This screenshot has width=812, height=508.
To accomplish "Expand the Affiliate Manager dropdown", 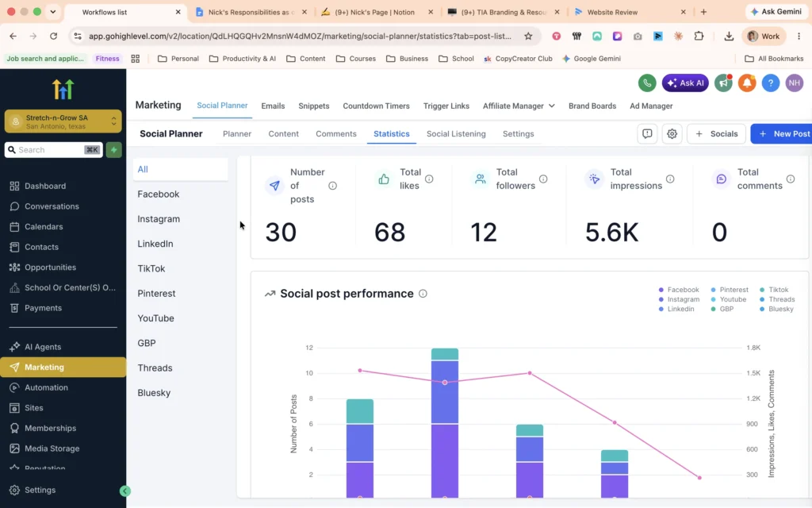I will point(519,106).
